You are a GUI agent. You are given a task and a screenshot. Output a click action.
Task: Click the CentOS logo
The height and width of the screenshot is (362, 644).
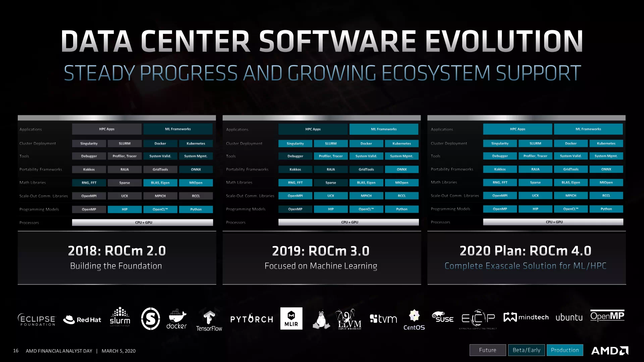click(x=414, y=320)
